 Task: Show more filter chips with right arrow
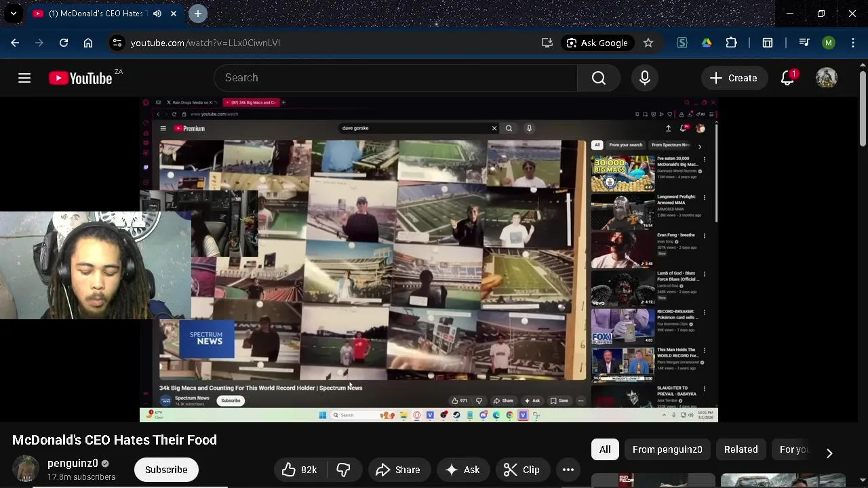click(x=829, y=452)
